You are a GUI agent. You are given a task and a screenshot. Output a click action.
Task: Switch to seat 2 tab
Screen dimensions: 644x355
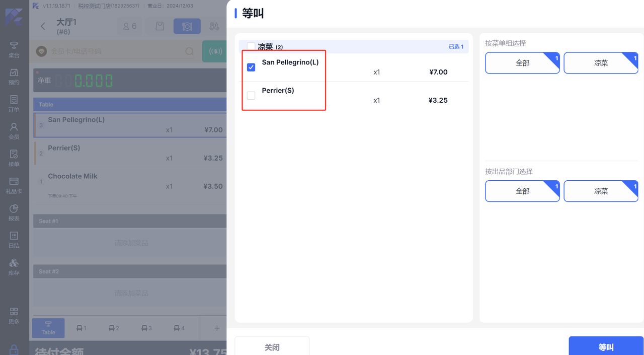pyautogui.click(x=114, y=328)
